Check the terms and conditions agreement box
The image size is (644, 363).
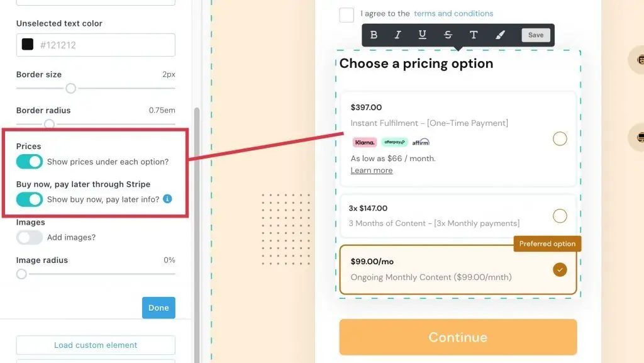(347, 14)
